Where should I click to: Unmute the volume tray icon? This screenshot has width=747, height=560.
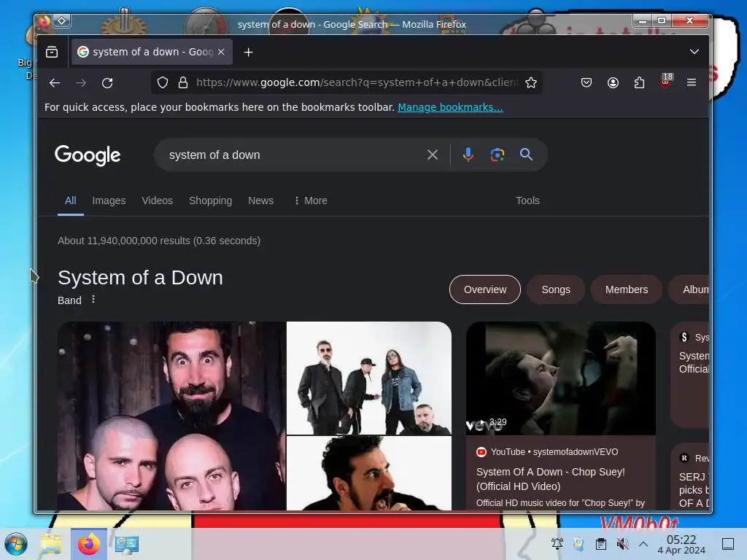tap(622, 544)
